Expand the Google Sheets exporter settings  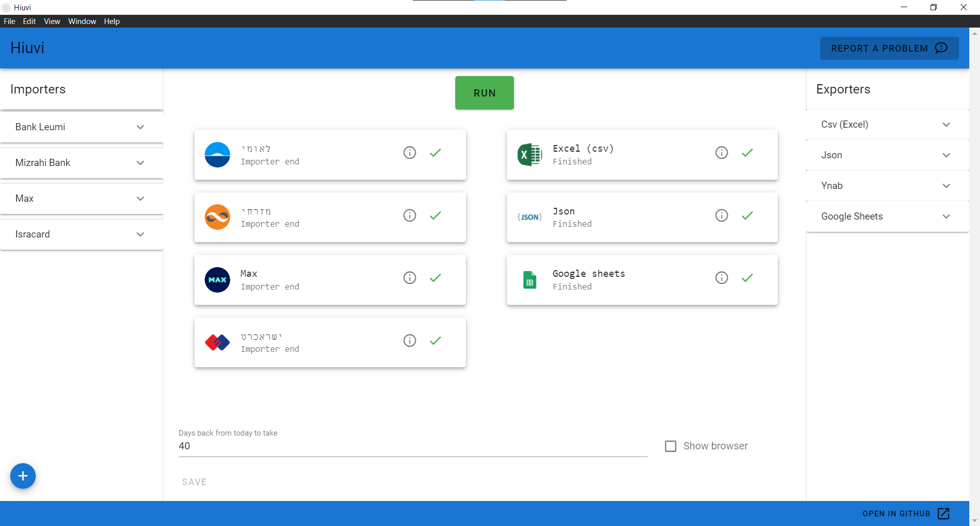coord(887,217)
